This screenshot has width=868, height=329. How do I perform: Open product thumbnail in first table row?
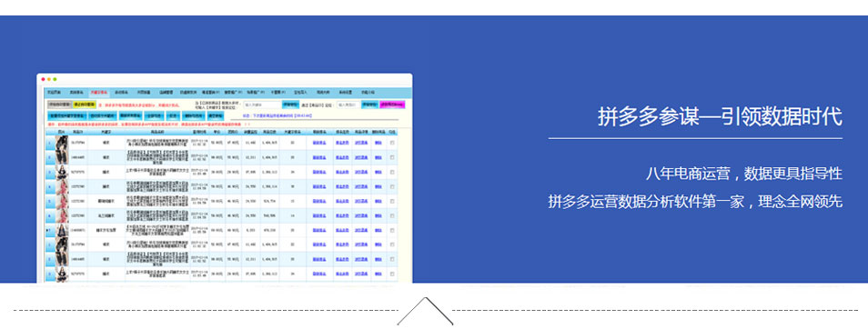click(x=62, y=143)
